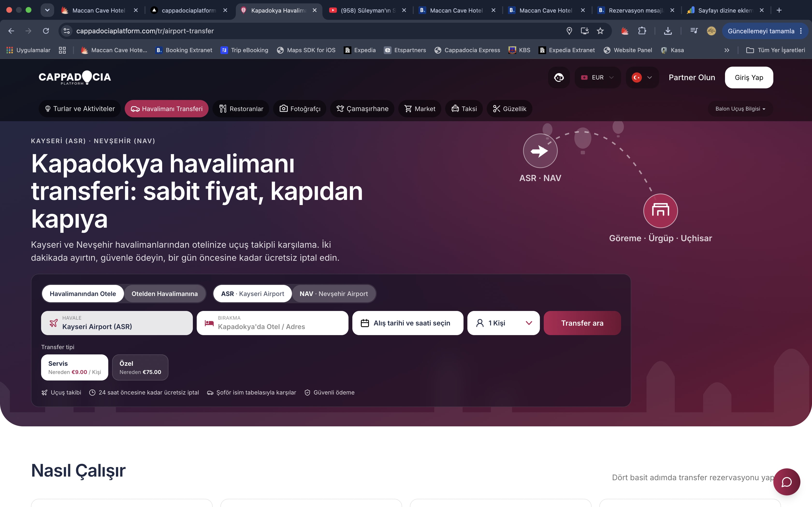Image resolution: width=812 pixels, height=507 pixels.
Task: Click the downloads icon in Chrome toolbar
Action: click(668, 31)
